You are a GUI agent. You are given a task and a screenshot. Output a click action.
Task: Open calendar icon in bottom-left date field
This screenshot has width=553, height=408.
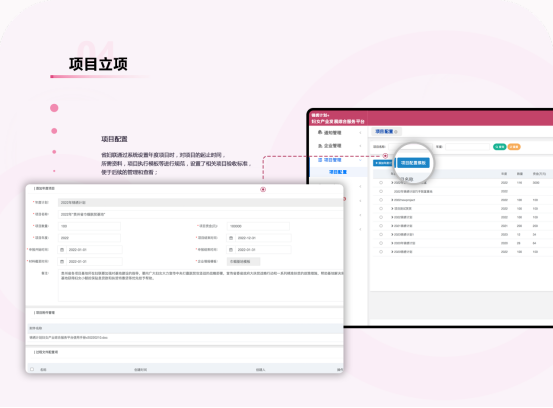tap(62, 262)
